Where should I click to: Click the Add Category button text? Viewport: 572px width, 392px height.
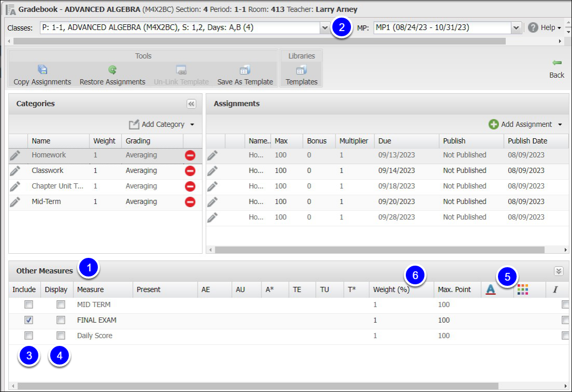(x=163, y=124)
